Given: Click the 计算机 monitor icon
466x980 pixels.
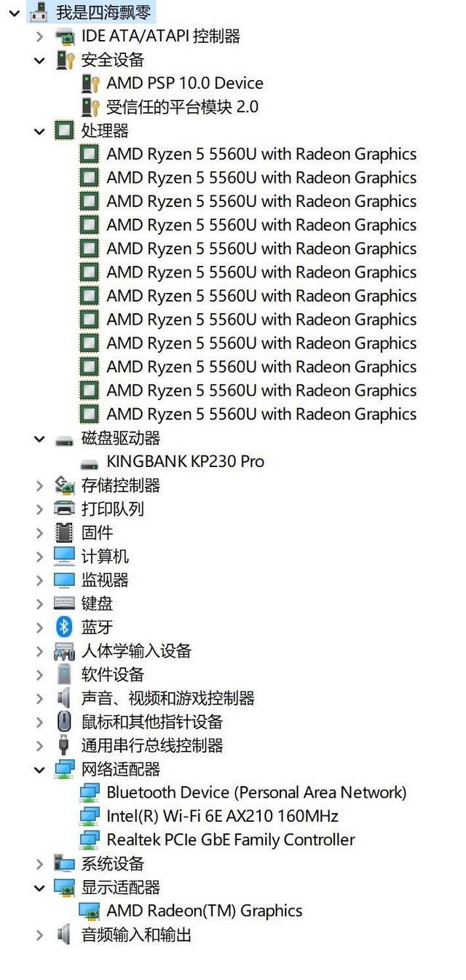Looking at the screenshot, I should (64, 556).
